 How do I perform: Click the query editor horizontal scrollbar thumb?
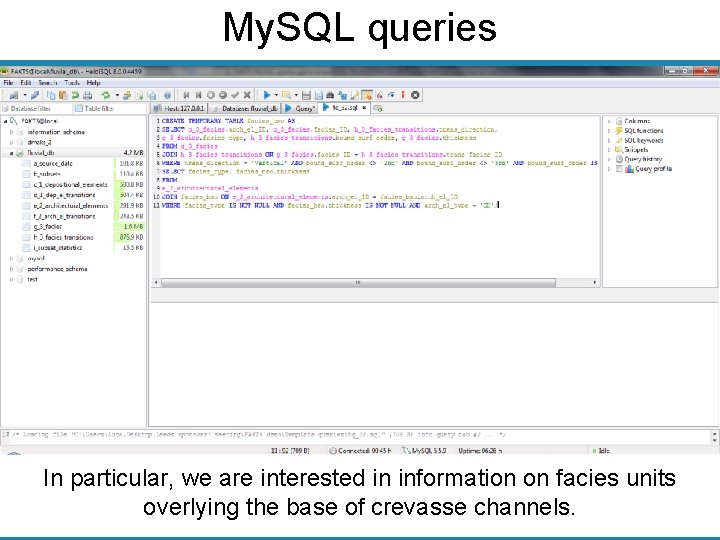click(358, 282)
